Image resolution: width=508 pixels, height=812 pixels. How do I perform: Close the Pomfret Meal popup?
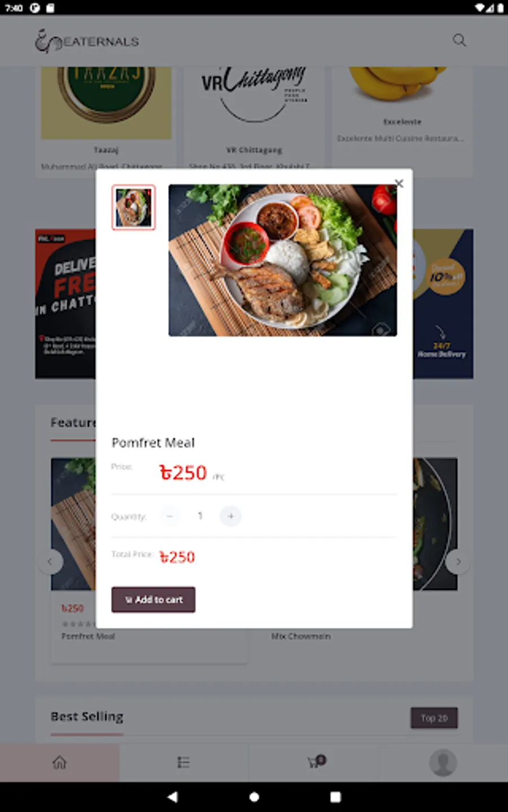pyautogui.click(x=399, y=183)
